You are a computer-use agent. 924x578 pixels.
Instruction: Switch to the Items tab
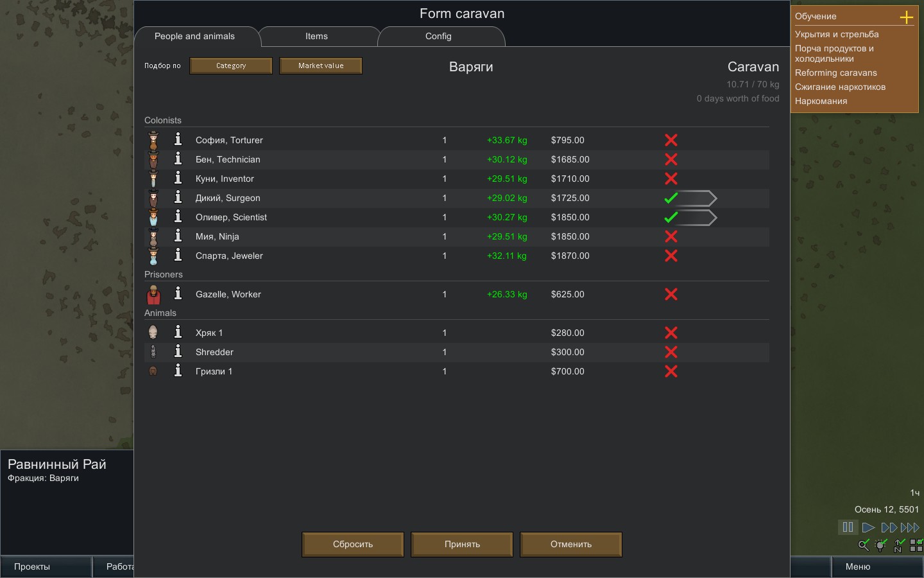point(316,37)
